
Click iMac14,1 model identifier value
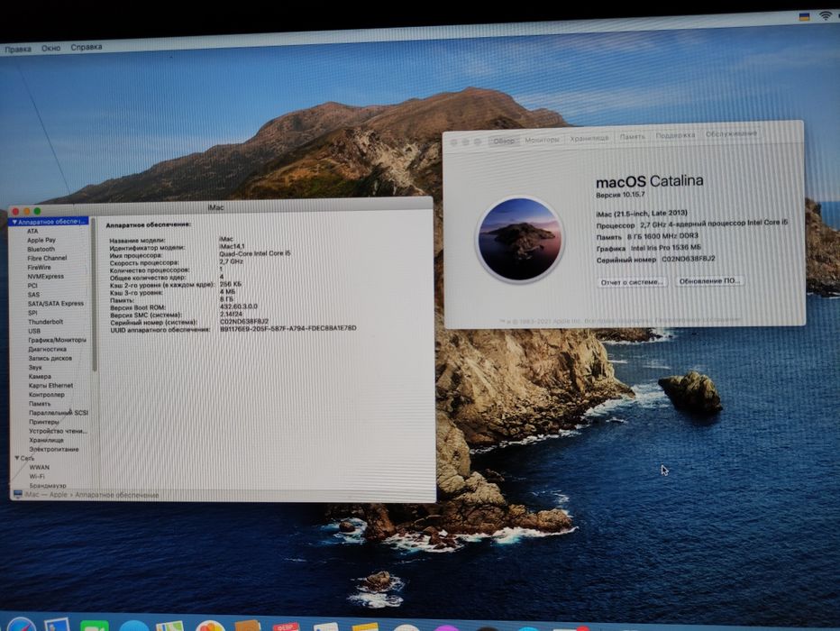(232, 246)
